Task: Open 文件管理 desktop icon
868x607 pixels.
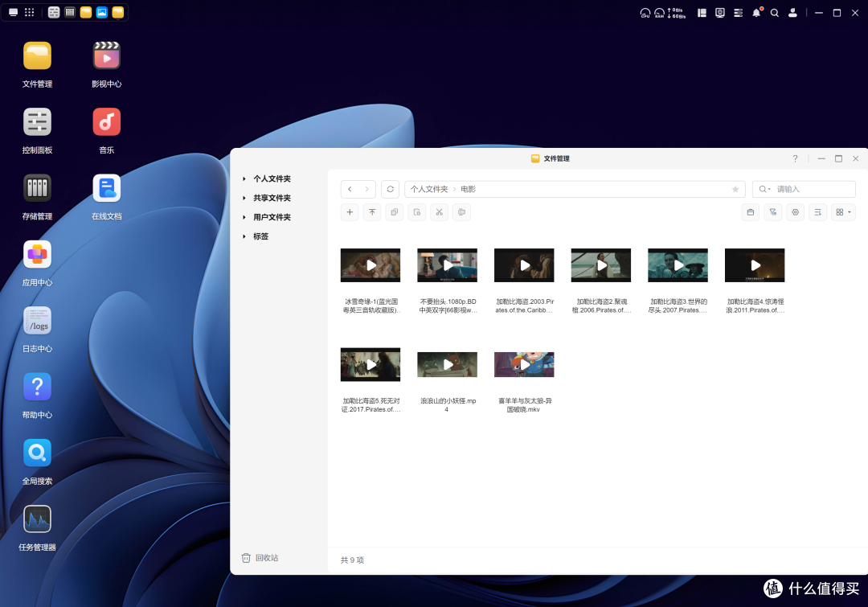Action: coord(37,56)
